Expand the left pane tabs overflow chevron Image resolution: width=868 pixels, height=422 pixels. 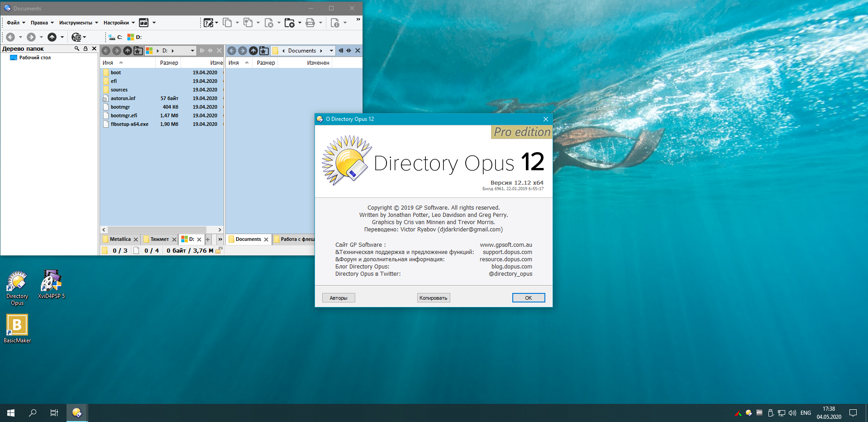click(x=220, y=240)
